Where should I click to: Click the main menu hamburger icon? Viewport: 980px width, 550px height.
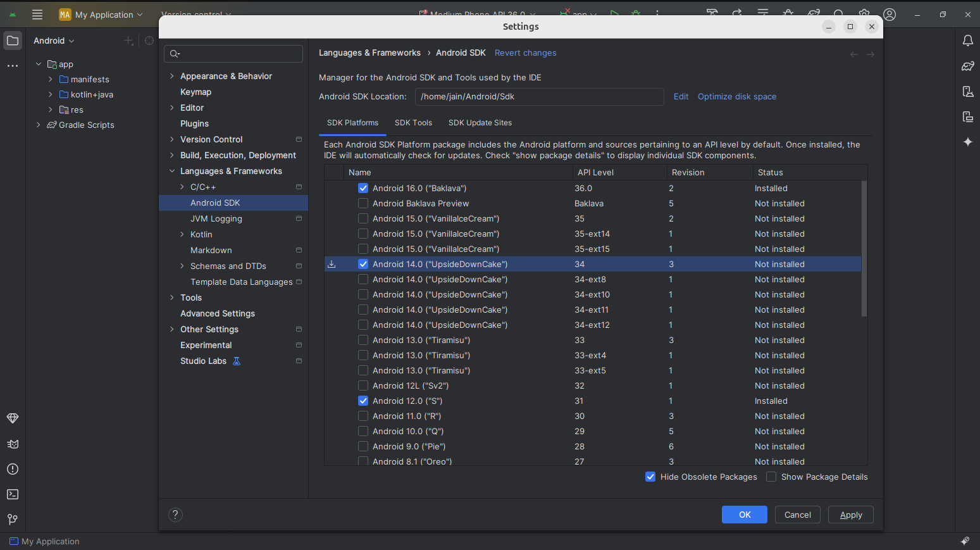point(37,15)
